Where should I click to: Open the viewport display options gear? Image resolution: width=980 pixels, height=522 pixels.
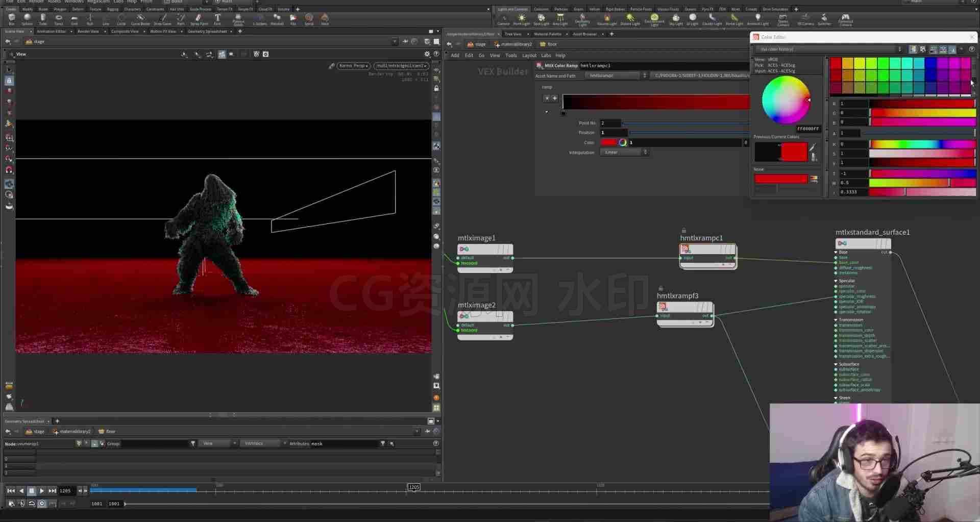(x=427, y=54)
